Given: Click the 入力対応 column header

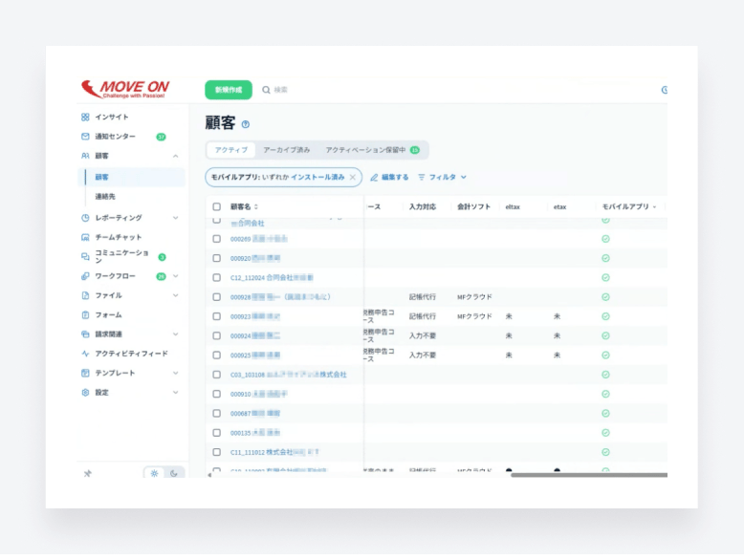Looking at the screenshot, I should pyautogui.click(x=423, y=206).
